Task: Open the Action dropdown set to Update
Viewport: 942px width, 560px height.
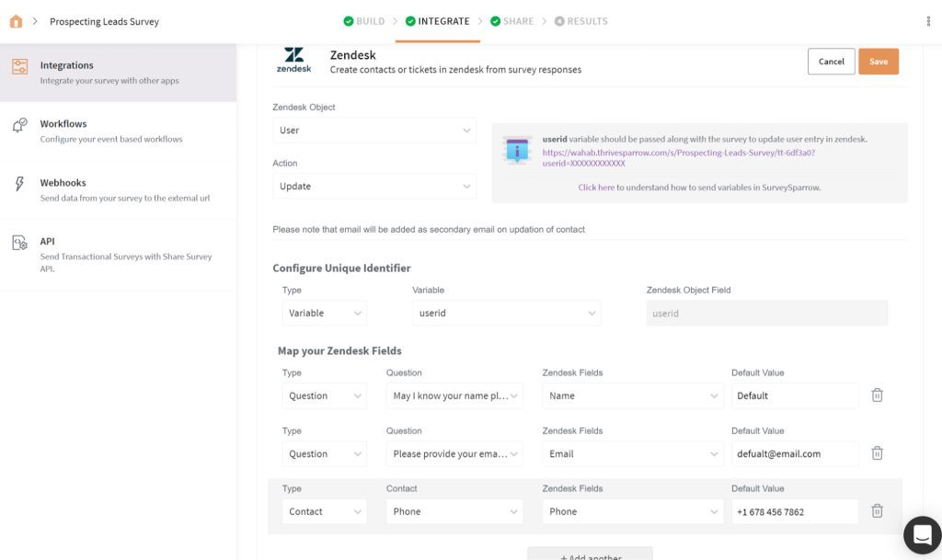Action: [374, 187]
